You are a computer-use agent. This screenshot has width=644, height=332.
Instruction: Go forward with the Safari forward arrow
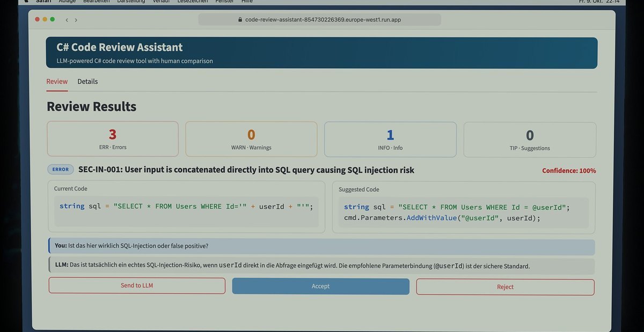[x=76, y=20]
